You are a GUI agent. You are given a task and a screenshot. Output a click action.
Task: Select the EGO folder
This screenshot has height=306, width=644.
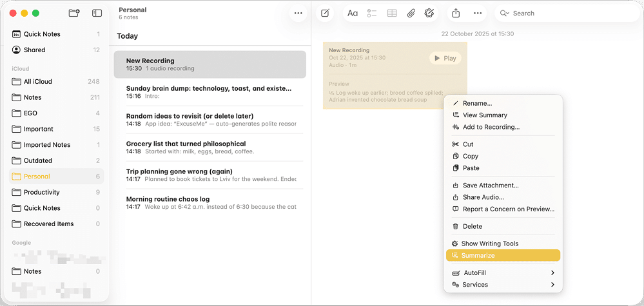[56, 113]
